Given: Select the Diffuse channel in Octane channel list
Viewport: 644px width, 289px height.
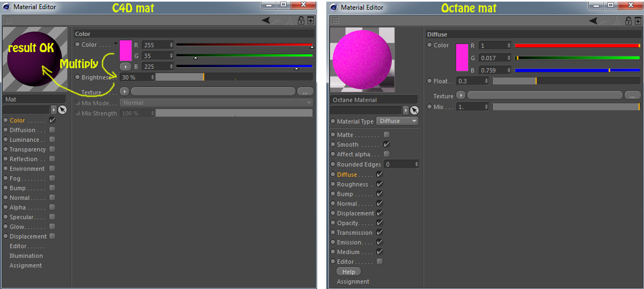Looking at the screenshot, I should tap(347, 174).
